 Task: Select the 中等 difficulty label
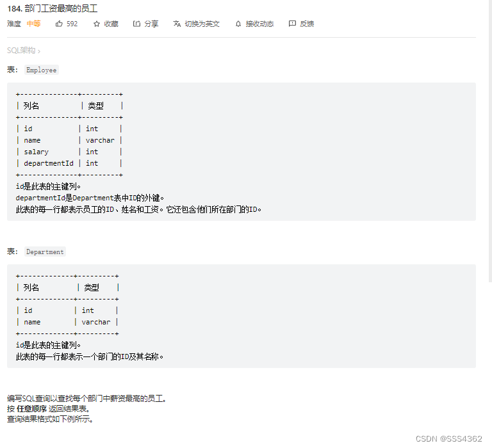[x=33, y=24]
